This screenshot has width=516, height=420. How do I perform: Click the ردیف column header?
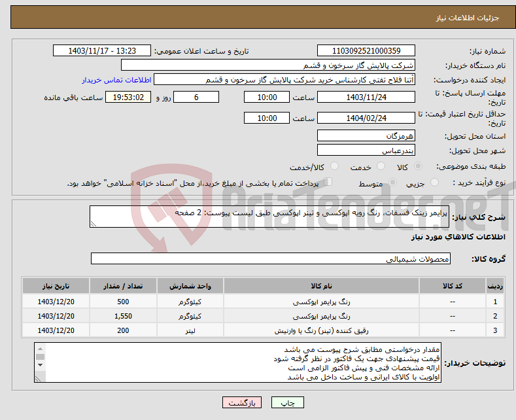click(495, 286)
